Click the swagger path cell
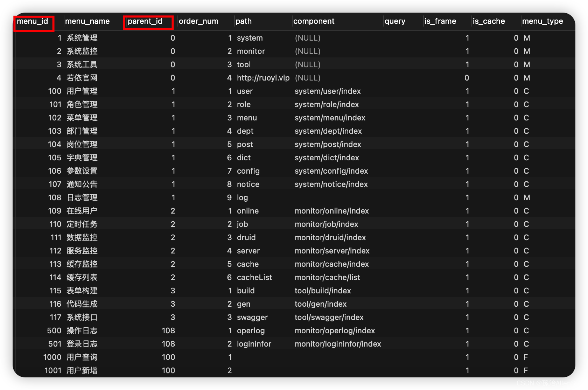This screenshot has height=390, width=588. tap(252, 317)
